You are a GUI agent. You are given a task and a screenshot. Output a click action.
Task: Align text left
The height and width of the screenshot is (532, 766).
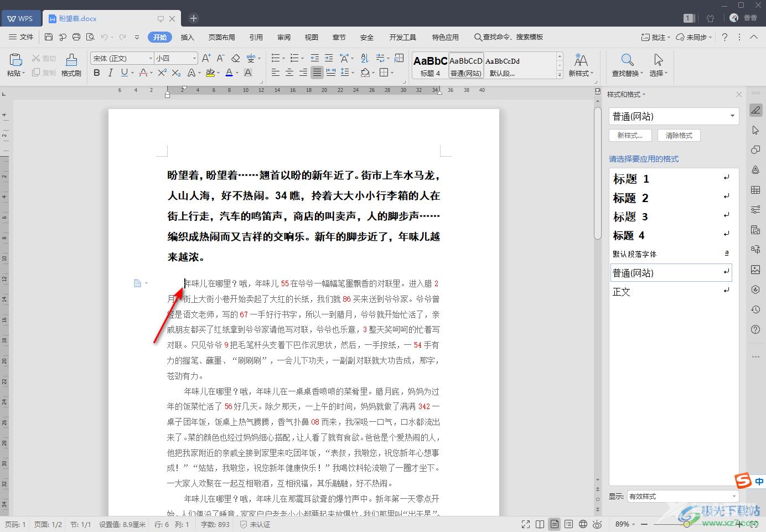276,73
